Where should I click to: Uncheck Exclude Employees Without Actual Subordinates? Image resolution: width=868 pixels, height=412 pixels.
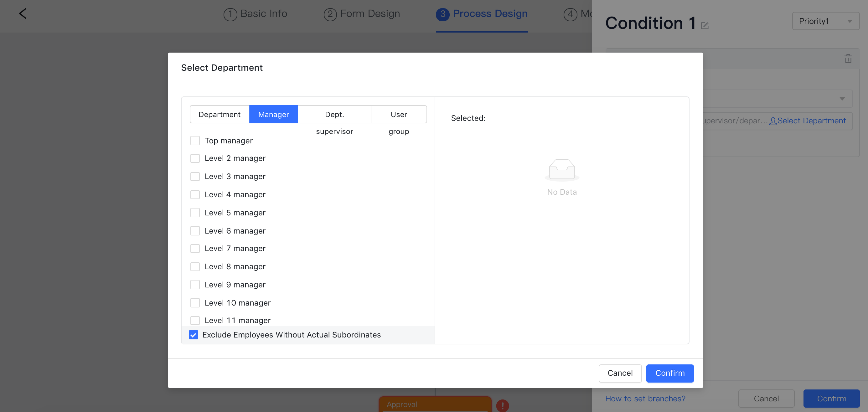tap(194, 335)
